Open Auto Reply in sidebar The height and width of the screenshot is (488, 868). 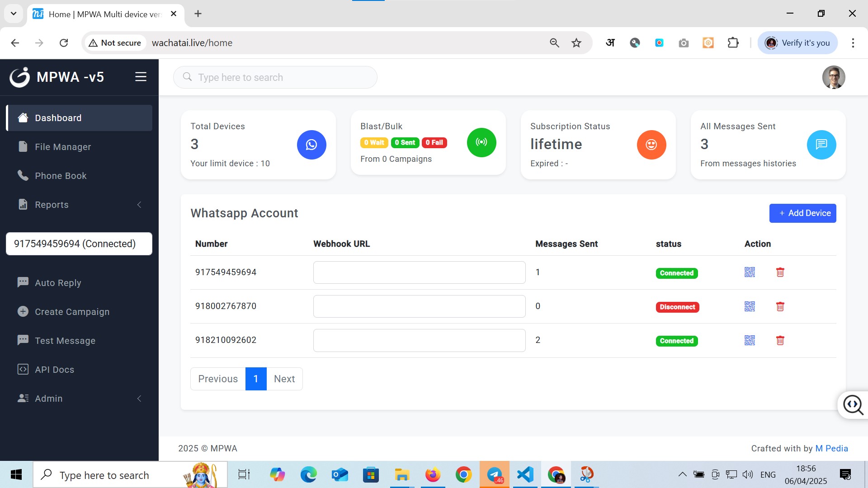point(58,283)
